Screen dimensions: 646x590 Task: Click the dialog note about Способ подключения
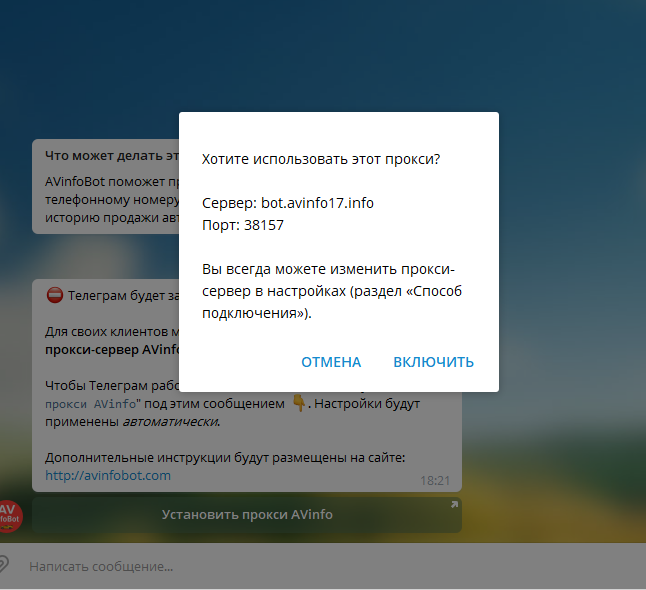pyautogui.click(x=332, y=291)
